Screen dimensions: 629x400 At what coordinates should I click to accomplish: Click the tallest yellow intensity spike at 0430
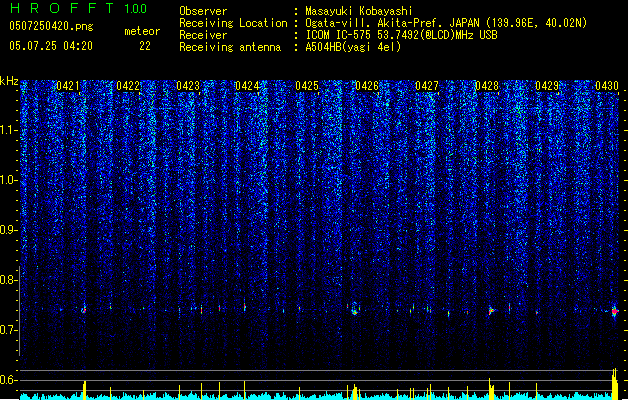pos(615,383)
